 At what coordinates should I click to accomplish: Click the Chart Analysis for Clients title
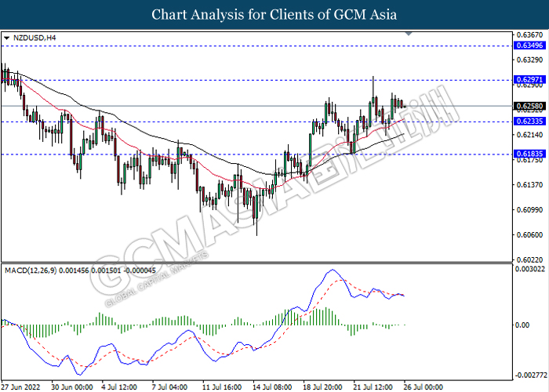274,15
